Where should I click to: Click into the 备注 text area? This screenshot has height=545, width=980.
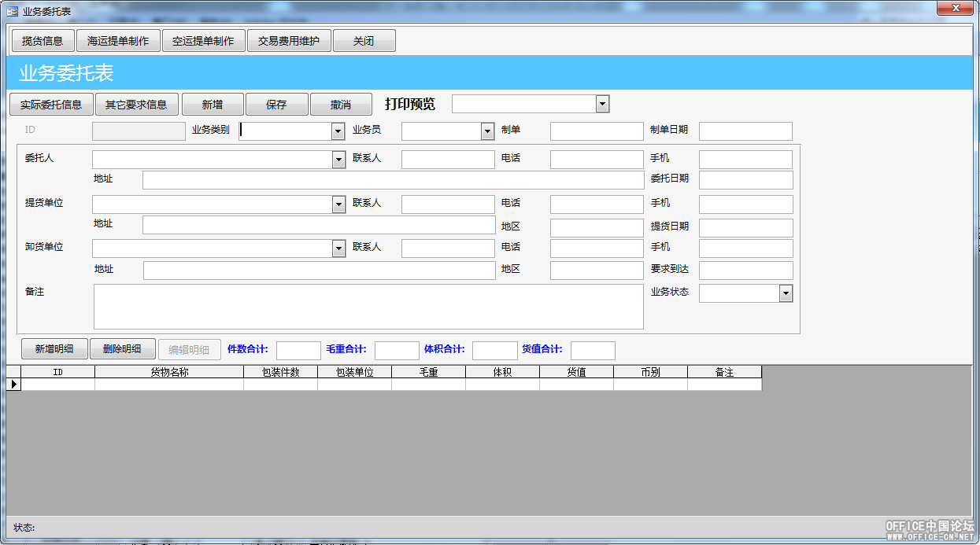coord(368,307)
